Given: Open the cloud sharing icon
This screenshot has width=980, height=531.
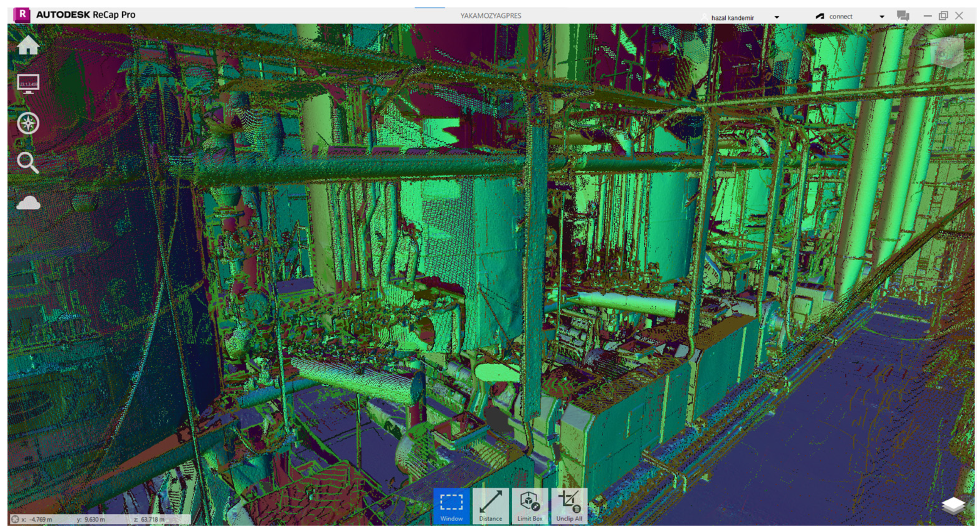Looking at the screenshot, I should [28, 204].
